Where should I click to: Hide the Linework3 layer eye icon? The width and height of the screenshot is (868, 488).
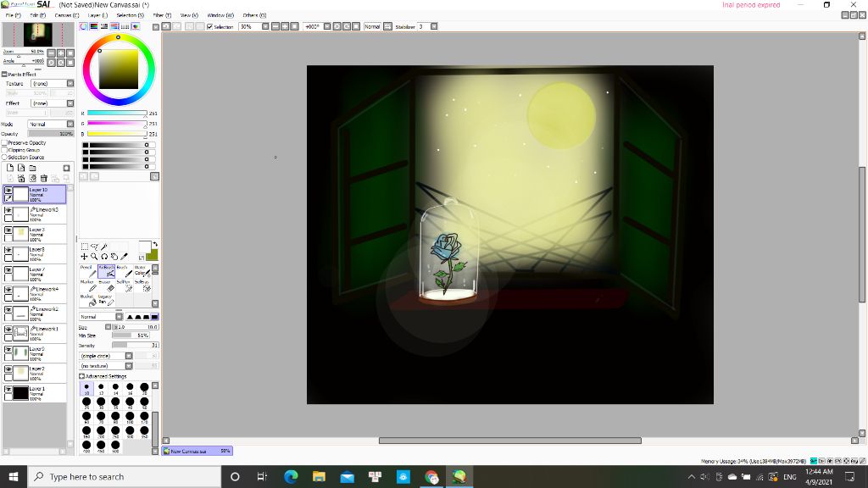8,210
